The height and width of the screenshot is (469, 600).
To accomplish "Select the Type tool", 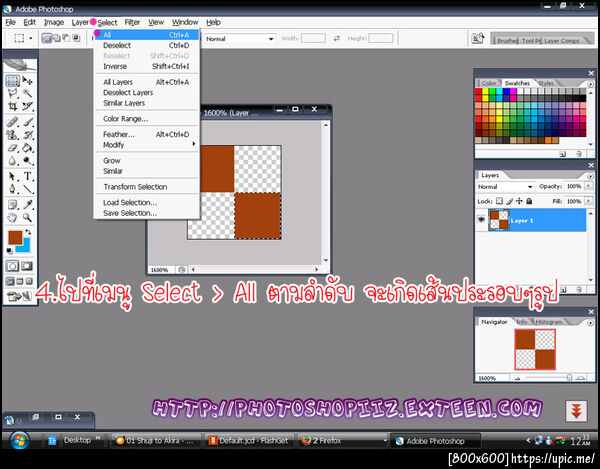I will pyautogui.click(x=27, y=176).
